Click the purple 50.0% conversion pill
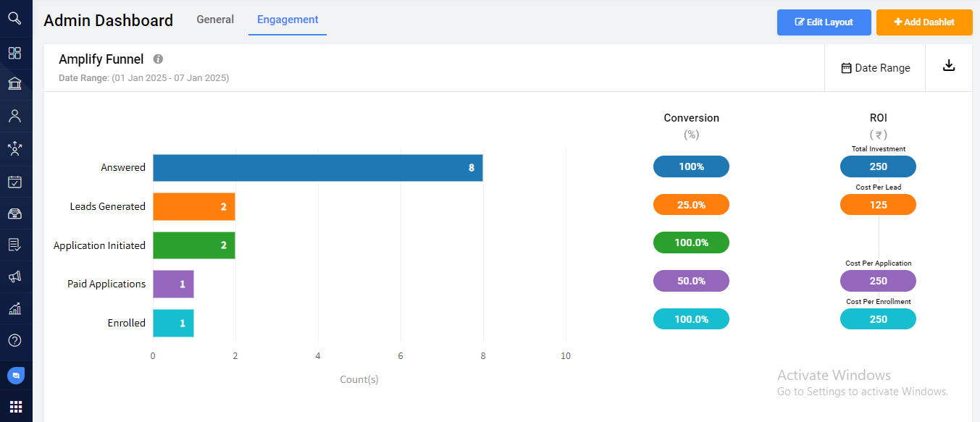Screen dimensions: 980x422 click(x=691, y=281)
